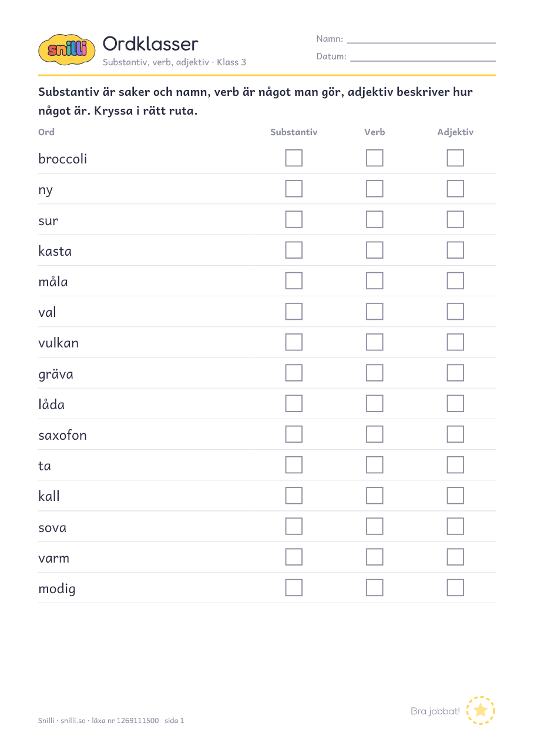Mark Adjektiv box for modig
The height and width of the screenshot is (756, 534).
pyautogui.click(x=455, y=587)
